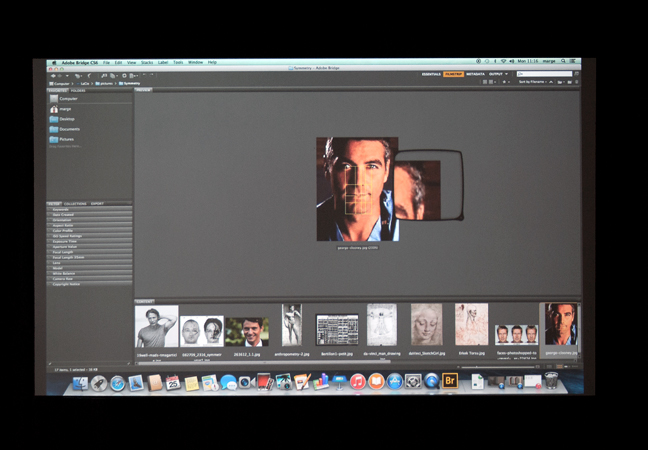
Task: Expand the Date Created filter section
Action: coord(68,214)
